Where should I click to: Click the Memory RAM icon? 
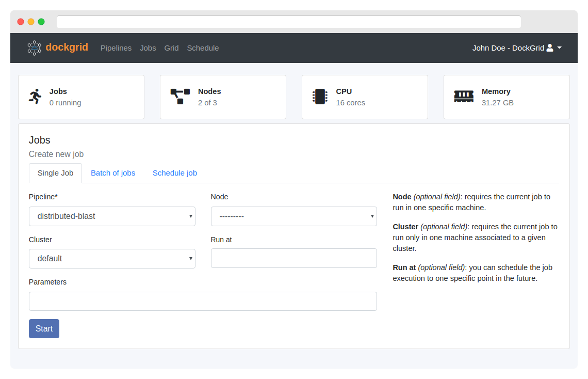coord(463,97)
